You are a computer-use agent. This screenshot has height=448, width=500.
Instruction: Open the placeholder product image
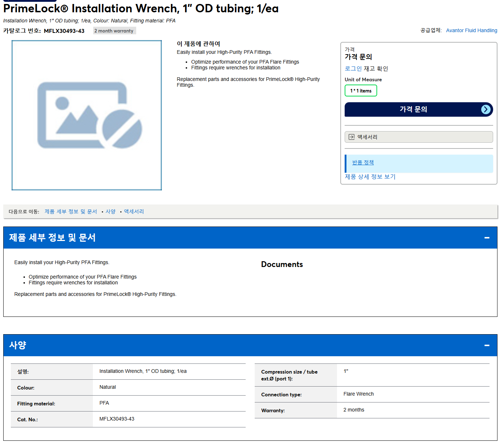pos(87,115)
